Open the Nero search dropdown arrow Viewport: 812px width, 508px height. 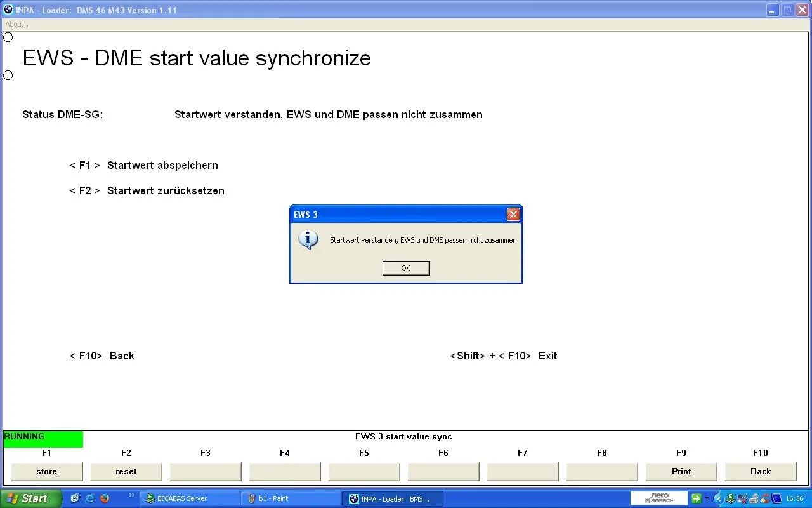pyautogui.click(x=707, y=498)
